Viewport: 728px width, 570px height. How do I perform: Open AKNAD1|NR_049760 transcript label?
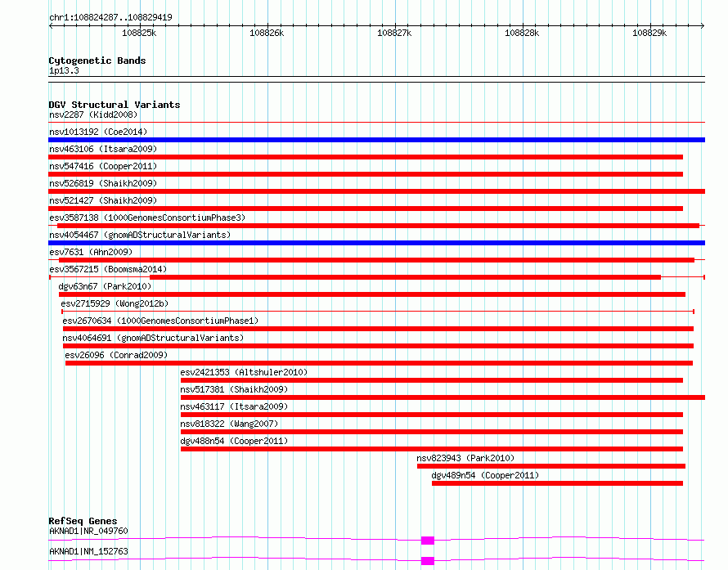coord(88,531)
